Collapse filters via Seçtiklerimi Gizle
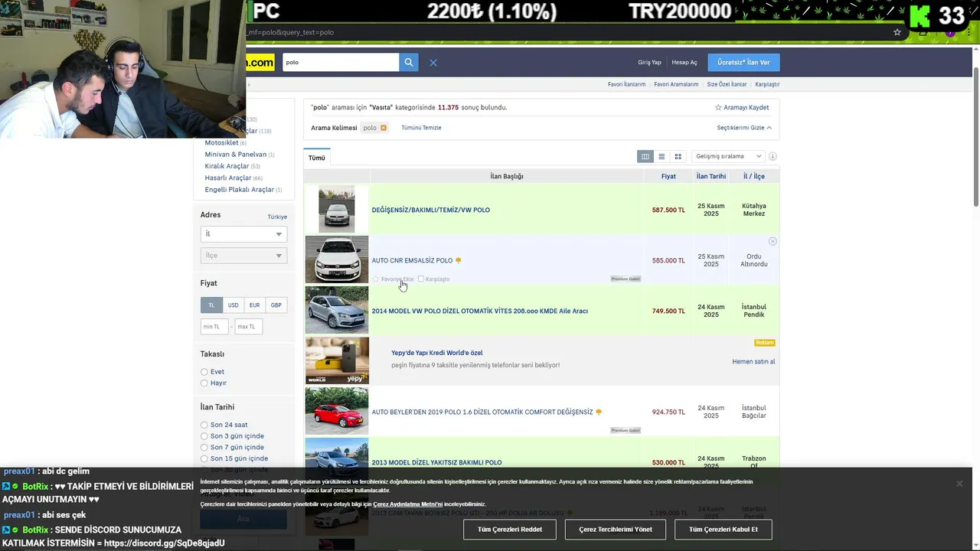The height and width of the screenshot is (551, 980). coord(744,128)
